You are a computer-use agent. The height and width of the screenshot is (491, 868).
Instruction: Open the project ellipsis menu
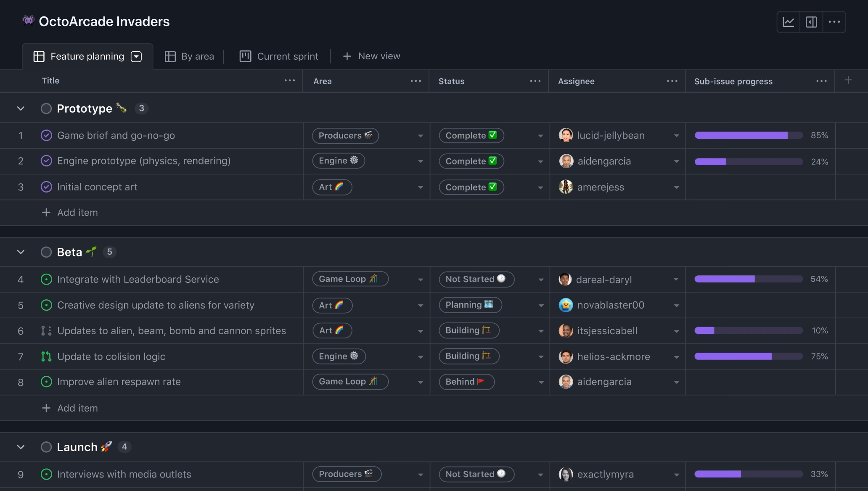point(834,21)
